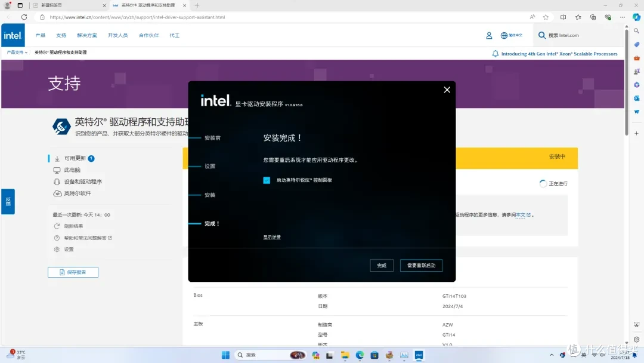This screenshot has width=644, height=363.
Task: Open the read aloud icon in the address bar
Action: [x=532, y=17]
